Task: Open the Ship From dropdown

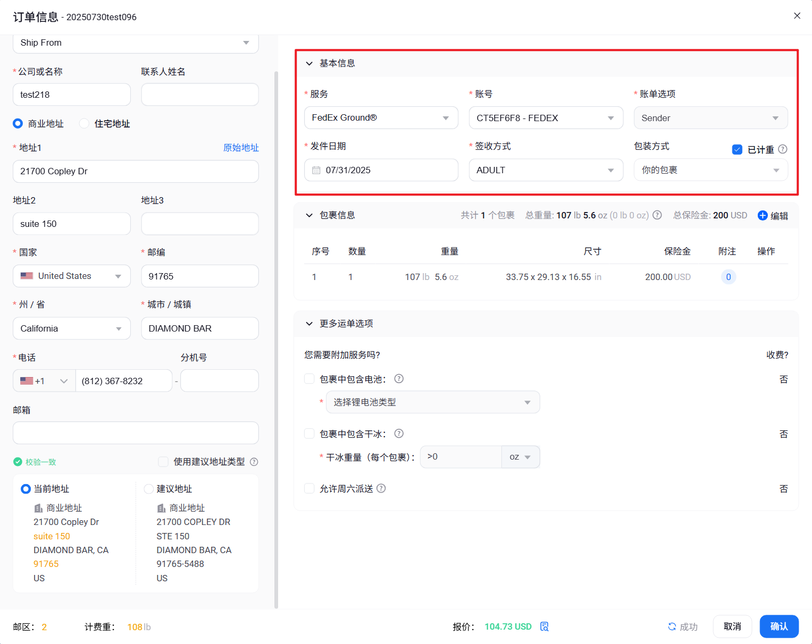Action: click(136, 43)
